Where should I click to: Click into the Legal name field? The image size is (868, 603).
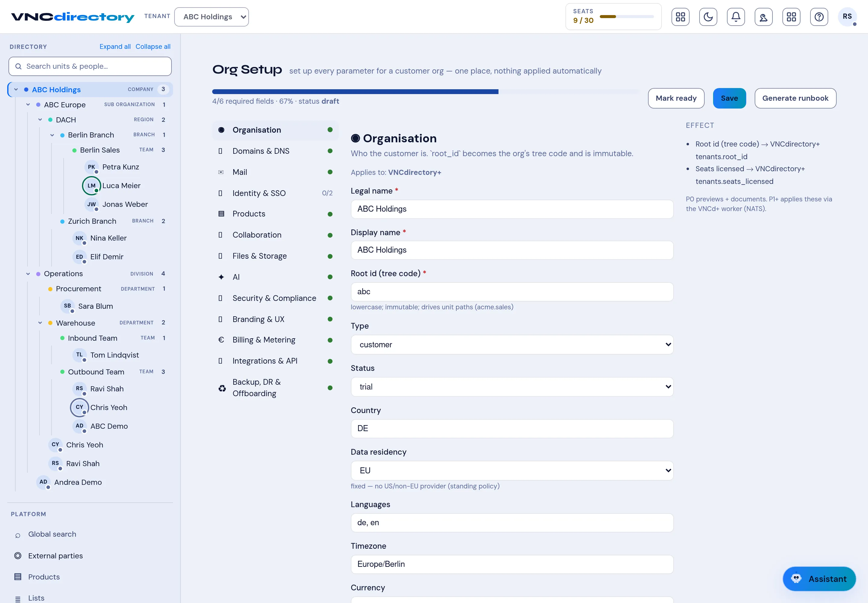512,209
